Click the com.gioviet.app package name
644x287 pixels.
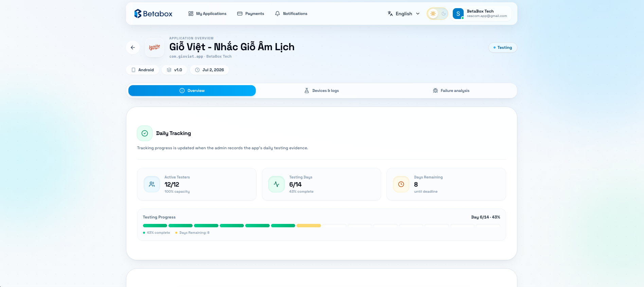point(186,57)
